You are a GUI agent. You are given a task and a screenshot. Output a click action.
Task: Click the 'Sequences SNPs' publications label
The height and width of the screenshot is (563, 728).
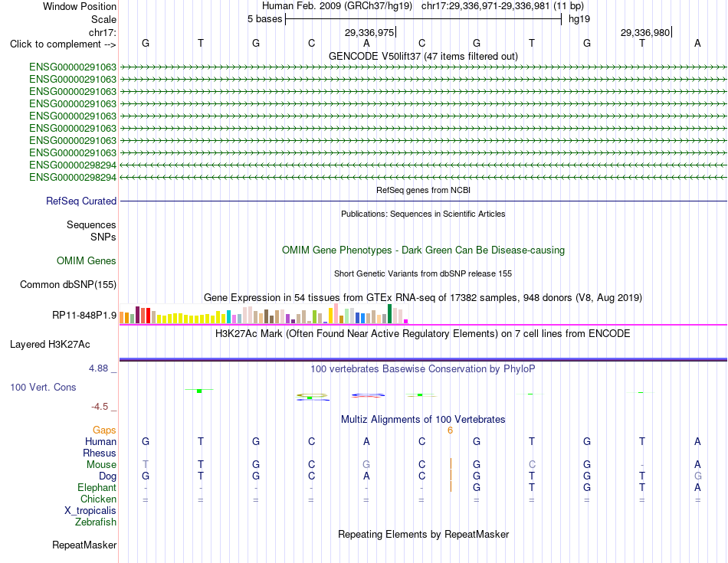tap(91, 231)
